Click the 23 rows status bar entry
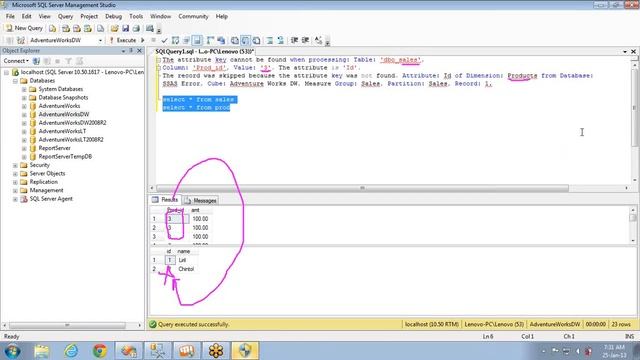The image size is (640, 360). [621, 324]
